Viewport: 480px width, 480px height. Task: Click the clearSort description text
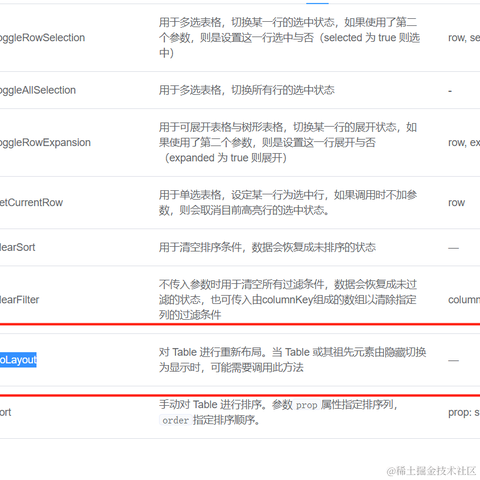click(267, 247)
